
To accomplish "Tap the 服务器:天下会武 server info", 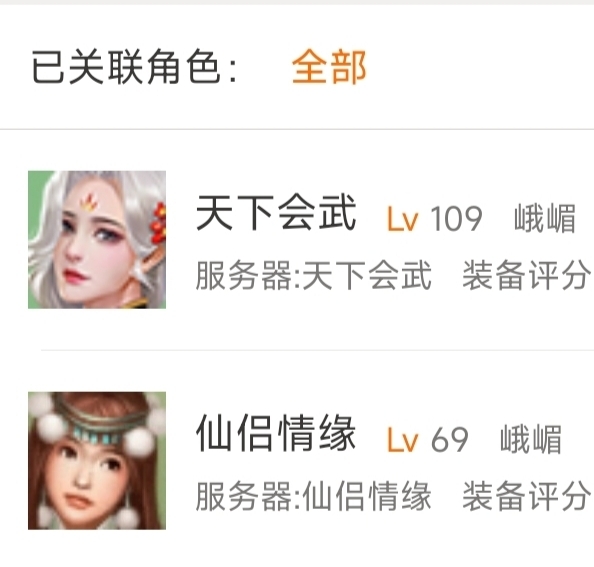I will point(314,275).
